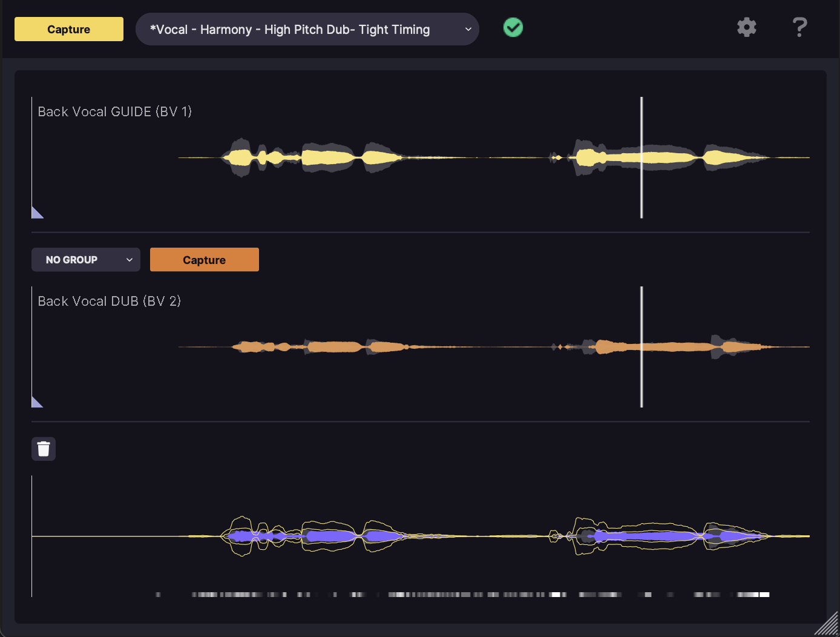Open the settings gear

coord(746,27)
